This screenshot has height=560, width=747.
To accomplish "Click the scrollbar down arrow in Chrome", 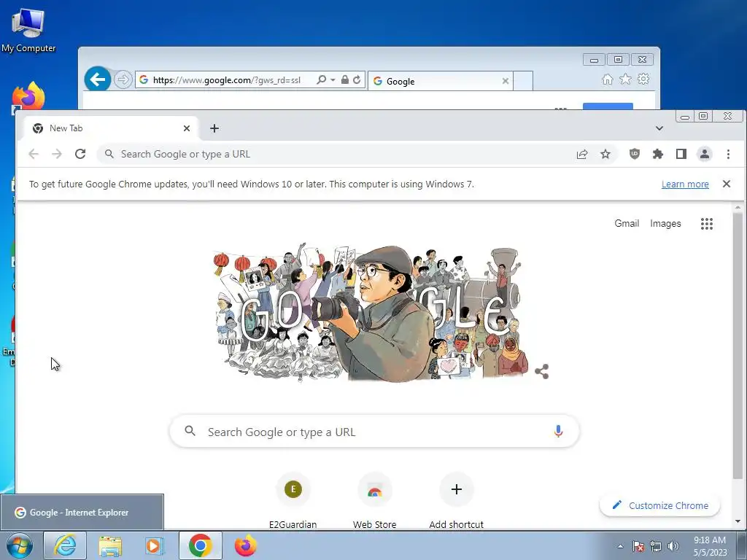I will click(738, 522).
